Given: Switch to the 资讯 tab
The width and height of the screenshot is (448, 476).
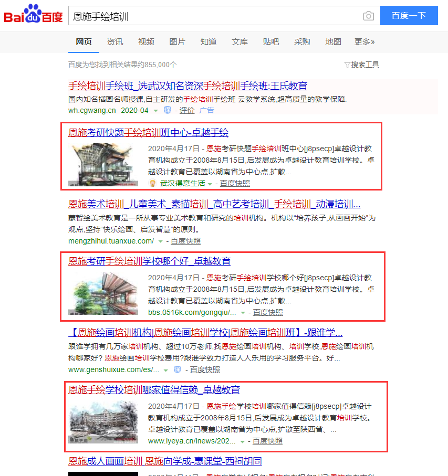Looking at the screenshot, I should click(115, 42).
